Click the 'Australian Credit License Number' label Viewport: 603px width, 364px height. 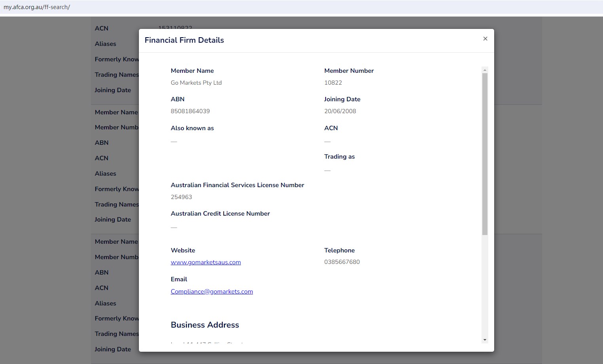[220, 214]
